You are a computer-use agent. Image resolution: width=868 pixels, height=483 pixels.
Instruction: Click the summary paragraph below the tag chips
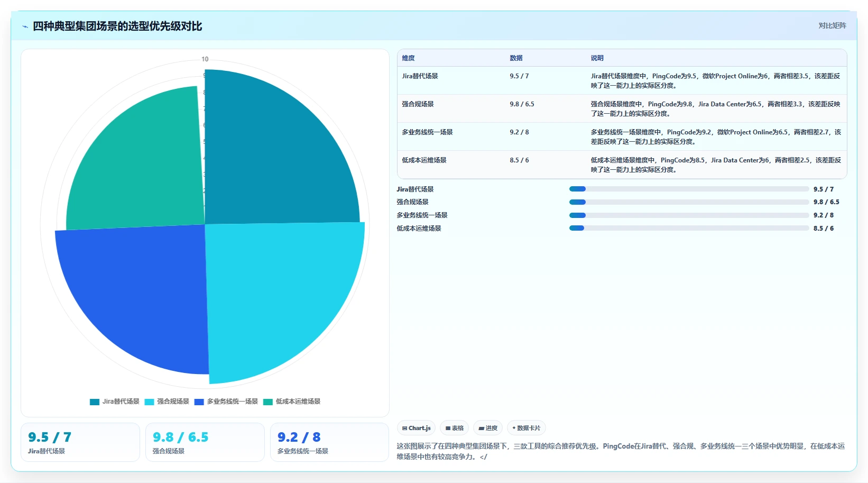pos(621,451)
